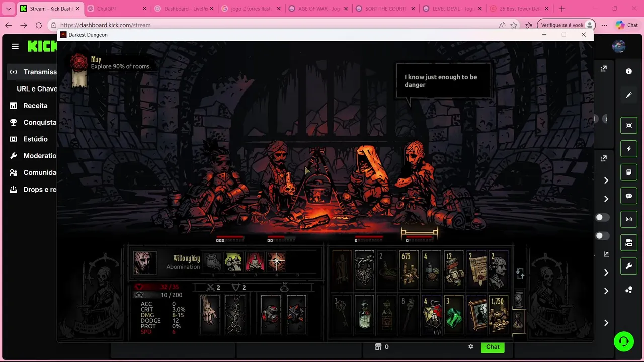Switch to the AGE OF WAR tab
The height and width of the screenshot is (362, 644).
(x=318, y=9)
